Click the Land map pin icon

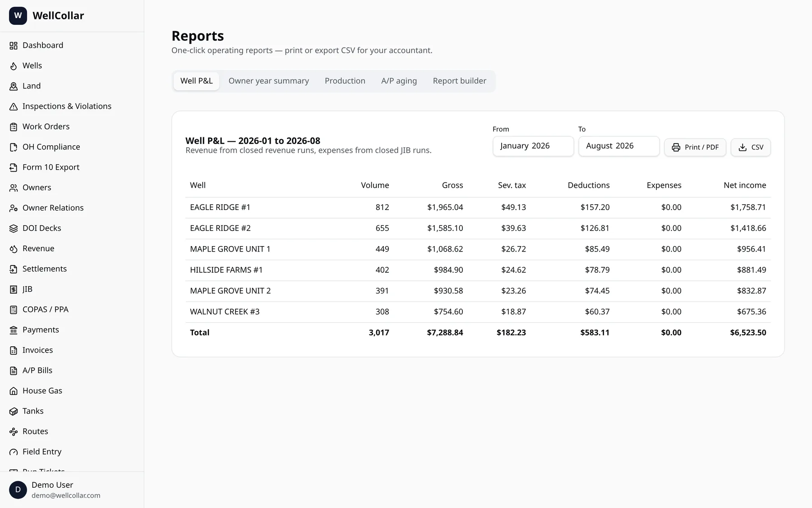coord(14,86)
